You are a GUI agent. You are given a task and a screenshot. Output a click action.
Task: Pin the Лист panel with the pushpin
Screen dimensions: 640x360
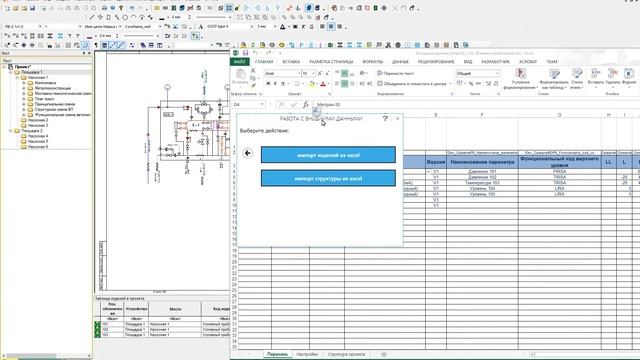pos(84,53)
